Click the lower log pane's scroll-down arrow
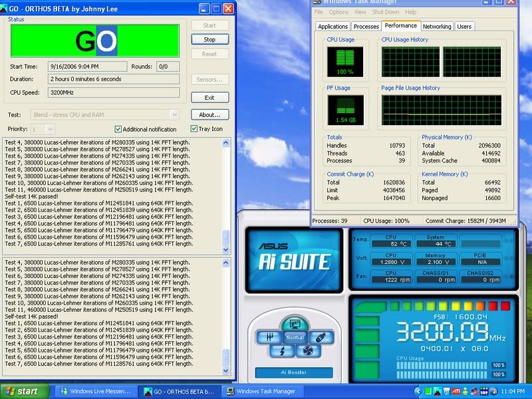532x399 pixels. (226, 370)
